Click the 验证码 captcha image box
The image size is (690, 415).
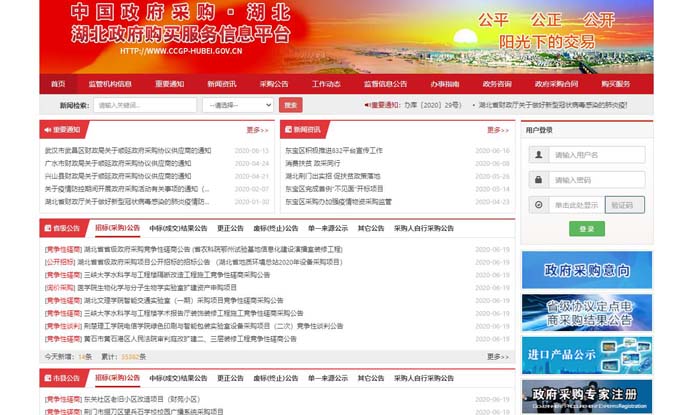coord(625,205)
